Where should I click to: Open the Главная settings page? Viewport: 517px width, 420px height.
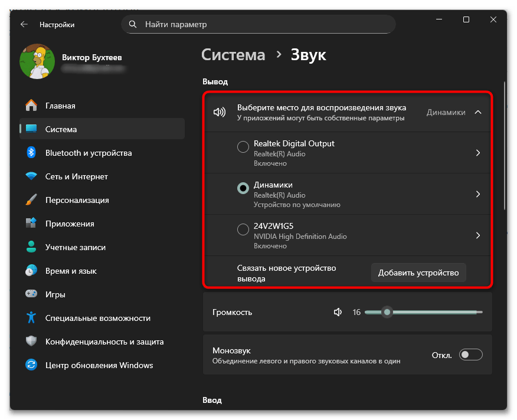click(60, 106)
